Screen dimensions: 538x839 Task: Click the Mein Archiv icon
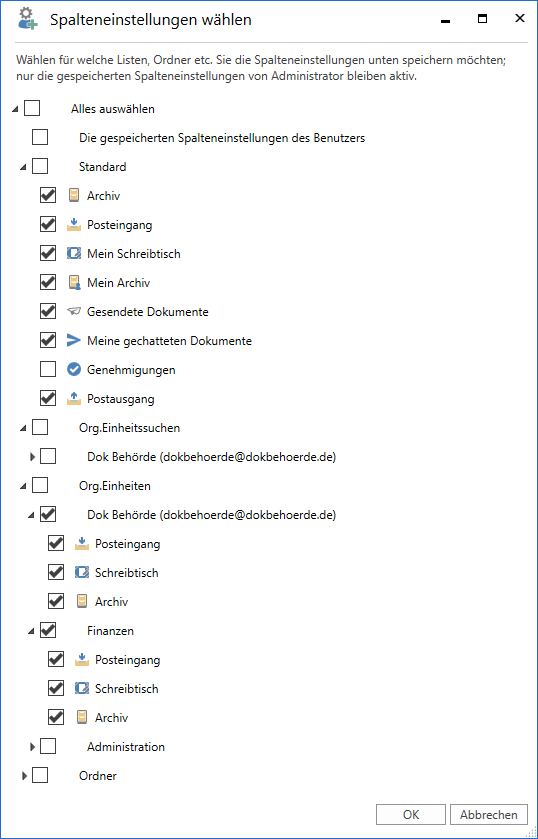[74, 283]
